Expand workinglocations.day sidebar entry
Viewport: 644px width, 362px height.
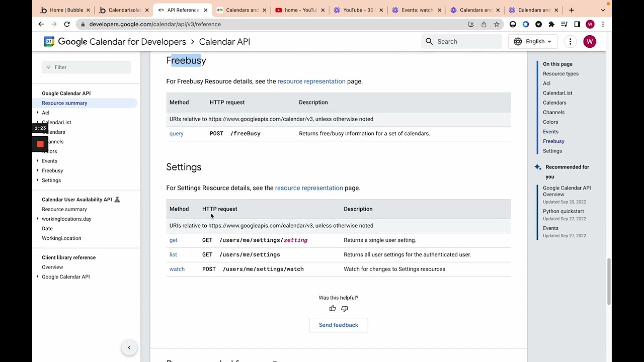pos(38,219)
